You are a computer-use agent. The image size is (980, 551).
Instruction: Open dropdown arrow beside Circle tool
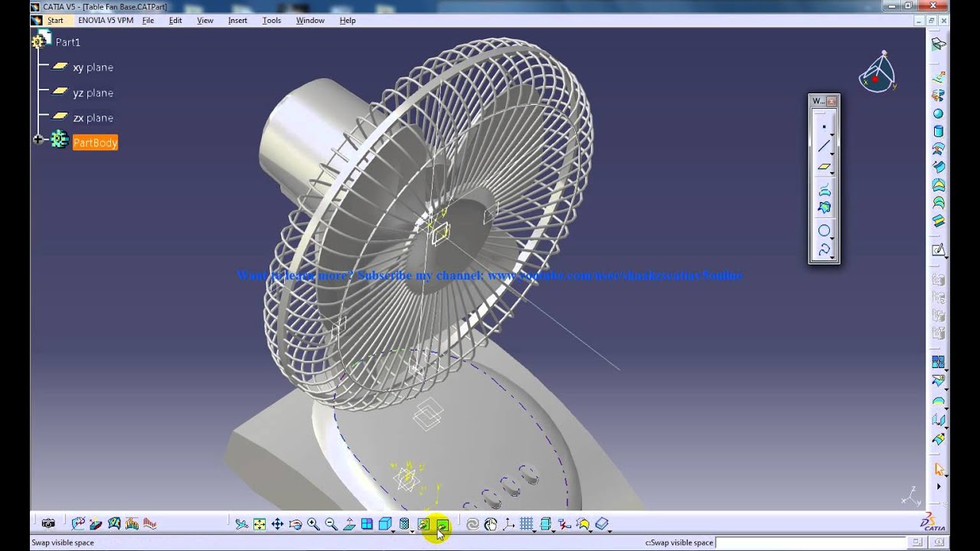[832, 237]
